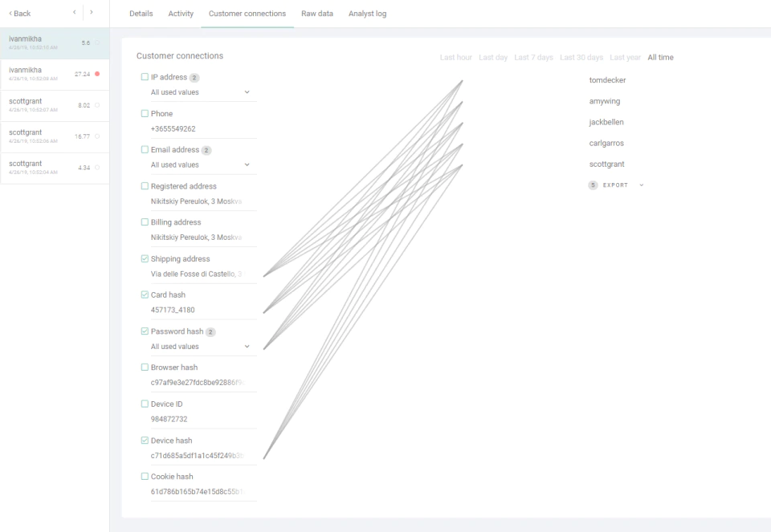
Task: Enable the Browser hash checkbox
Action: point(145,368)
